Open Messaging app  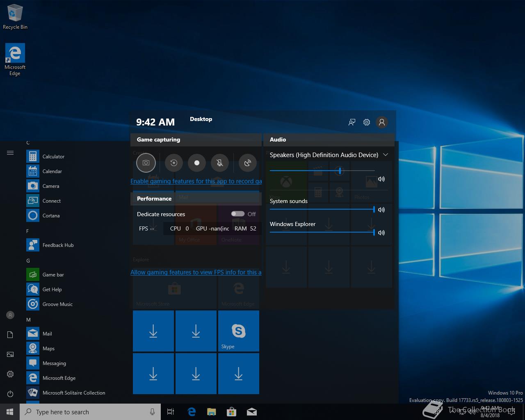coord(66,363)
